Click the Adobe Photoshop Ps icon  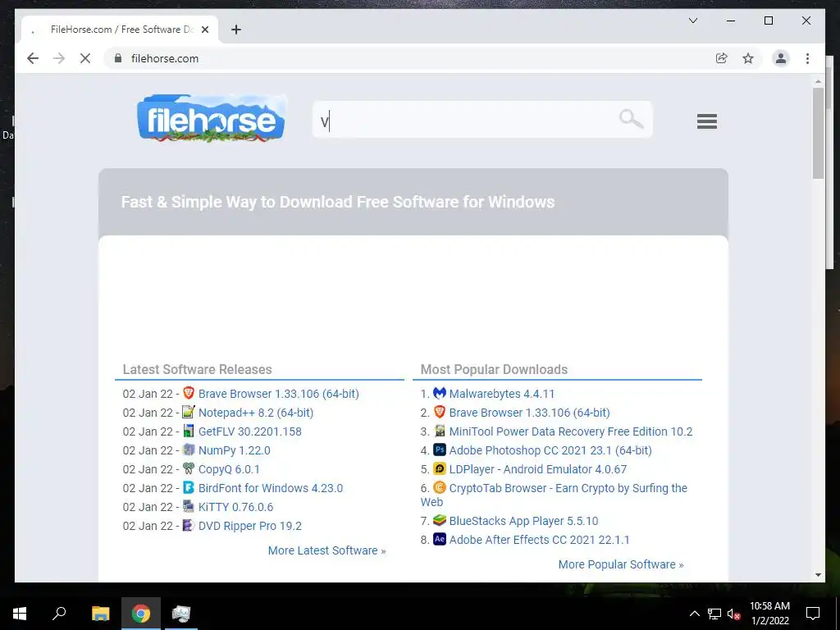(x=440, y=450)
